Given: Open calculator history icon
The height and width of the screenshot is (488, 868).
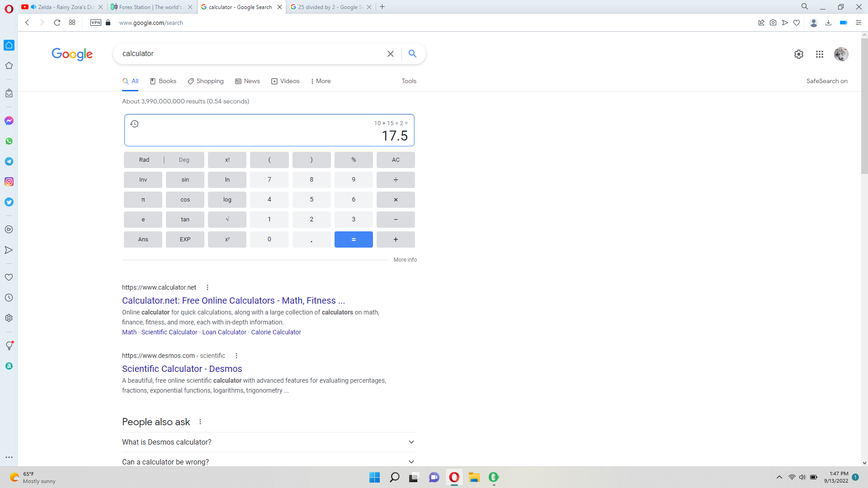Looking at the screenshot, I should tap(134, 124).
